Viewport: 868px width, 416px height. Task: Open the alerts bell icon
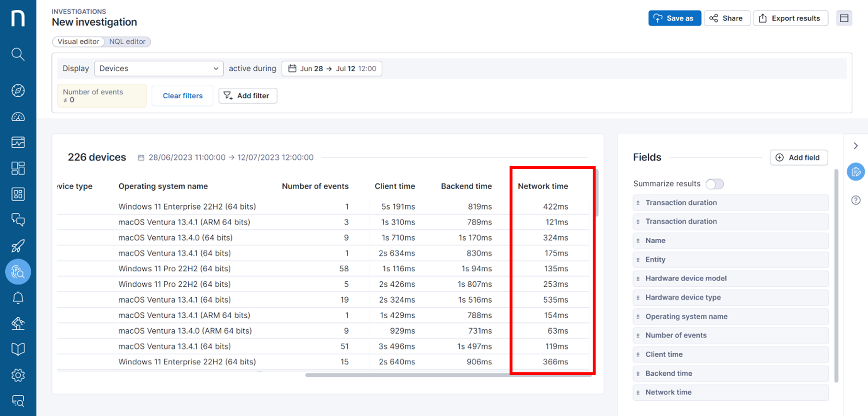click(18, 298)
